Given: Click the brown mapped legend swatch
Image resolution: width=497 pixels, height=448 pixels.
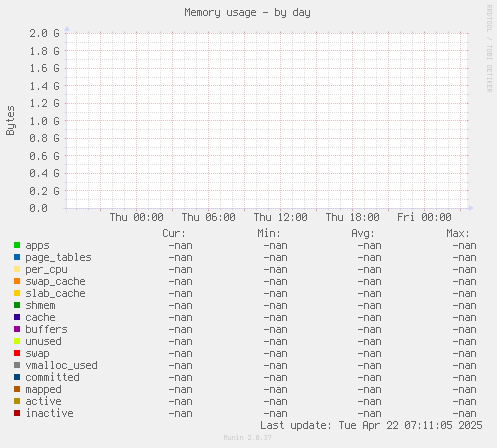Looking at the screenshot, I should (17, 389).
